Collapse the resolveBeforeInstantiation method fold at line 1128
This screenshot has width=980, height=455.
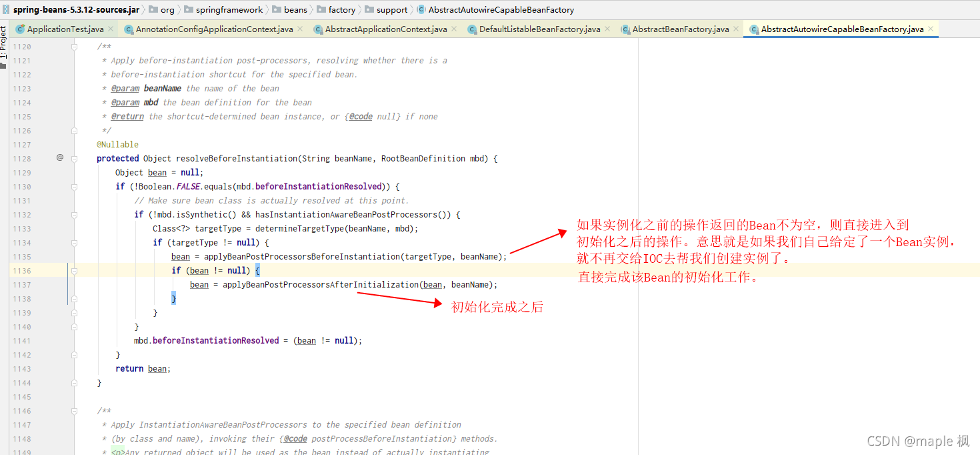click(73, 158)
